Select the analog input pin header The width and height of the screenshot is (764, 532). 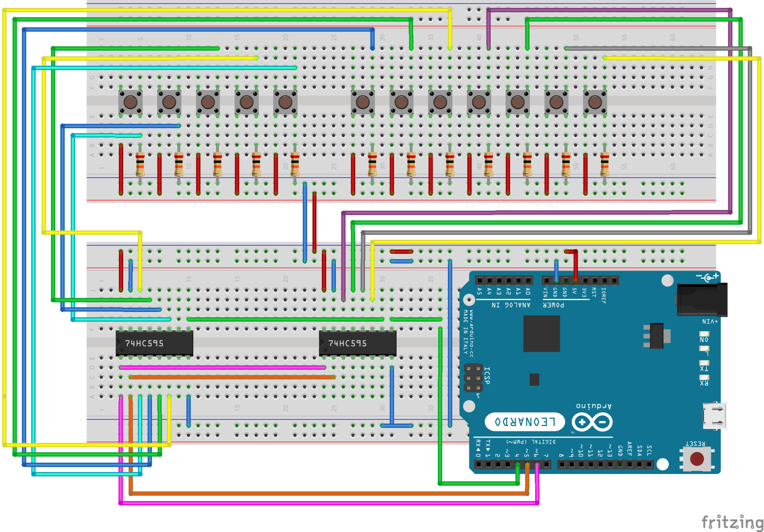[x=504, y=281]
